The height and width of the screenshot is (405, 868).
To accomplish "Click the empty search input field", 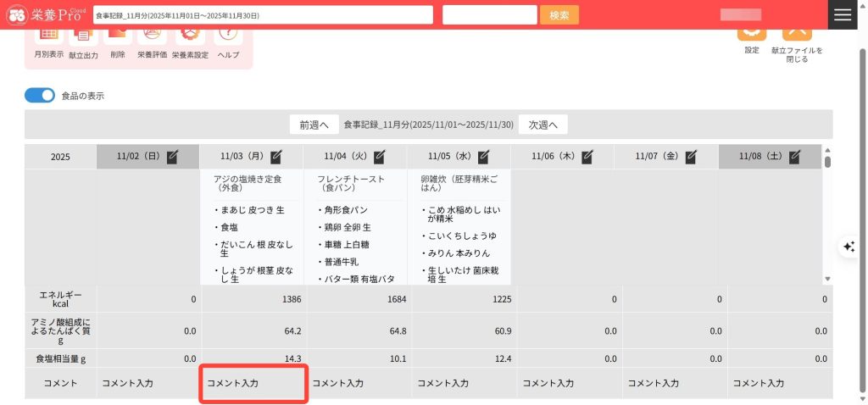I will (489, 15).
